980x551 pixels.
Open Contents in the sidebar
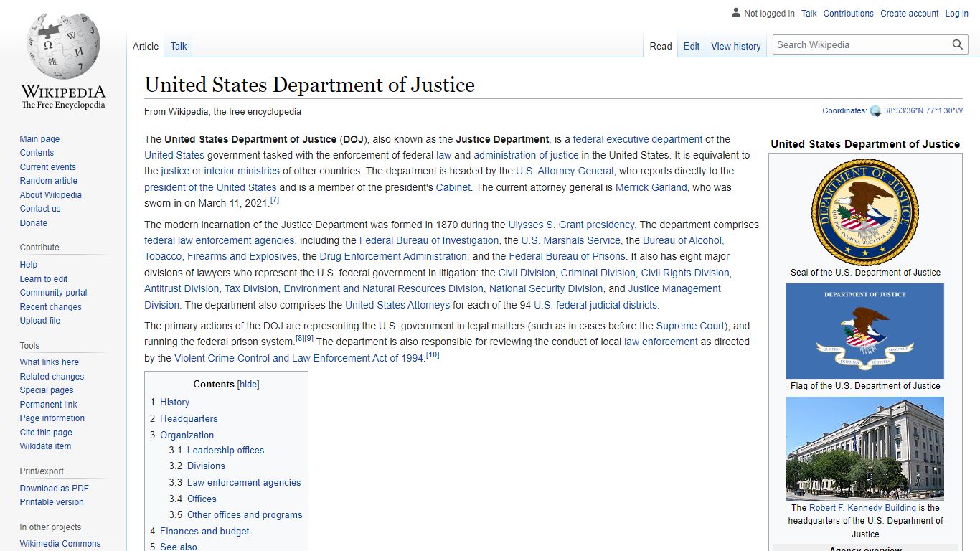[37, 153]
